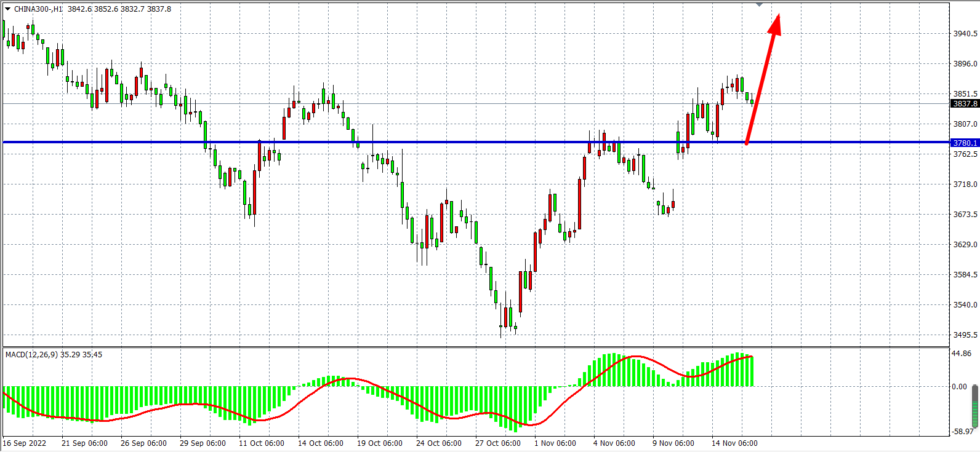Click the black 3837.8 current price tag
The width and height of the screenshot is (980, 452).
(x=965, y=104)
